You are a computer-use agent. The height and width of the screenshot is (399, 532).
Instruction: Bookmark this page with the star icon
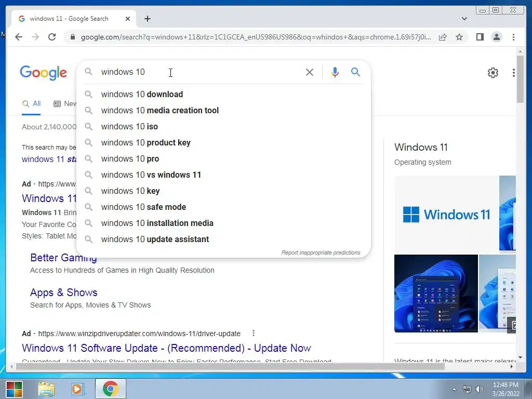pyautogui.click(x=459, y=37)
